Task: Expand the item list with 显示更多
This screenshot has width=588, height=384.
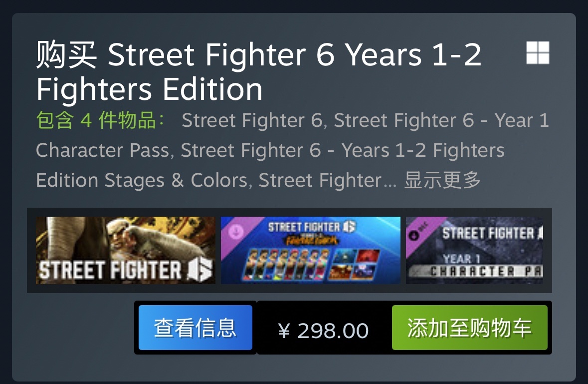Action: tap(442, 180)
